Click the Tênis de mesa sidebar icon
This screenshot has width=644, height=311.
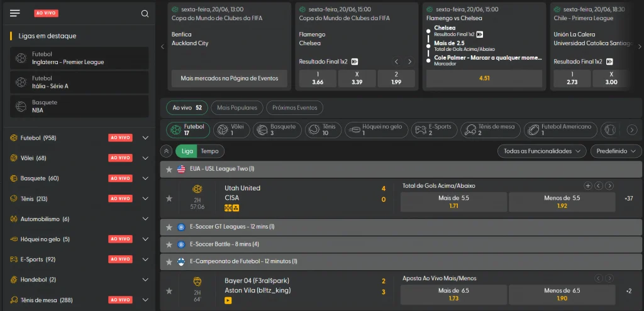(x=14, y=300)
